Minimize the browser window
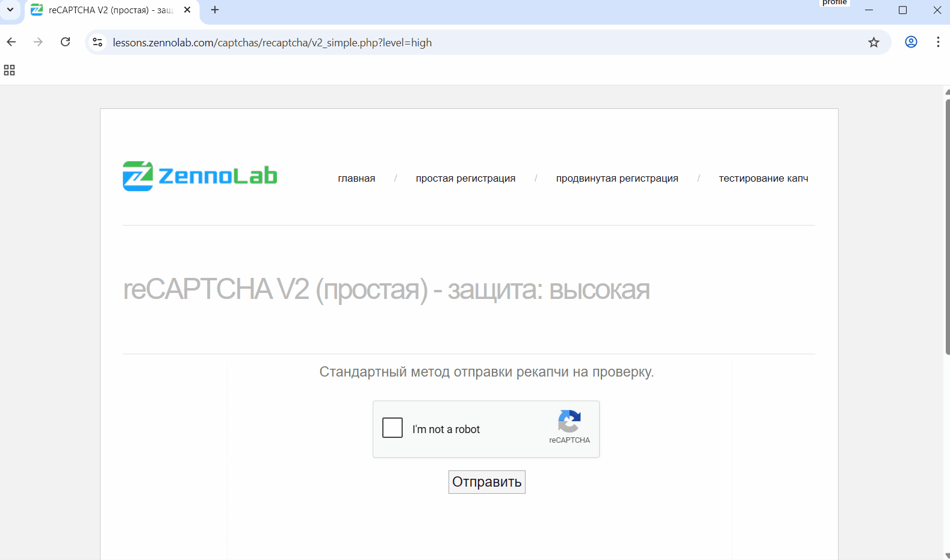 pyautogui.click(x=869, y=10)
